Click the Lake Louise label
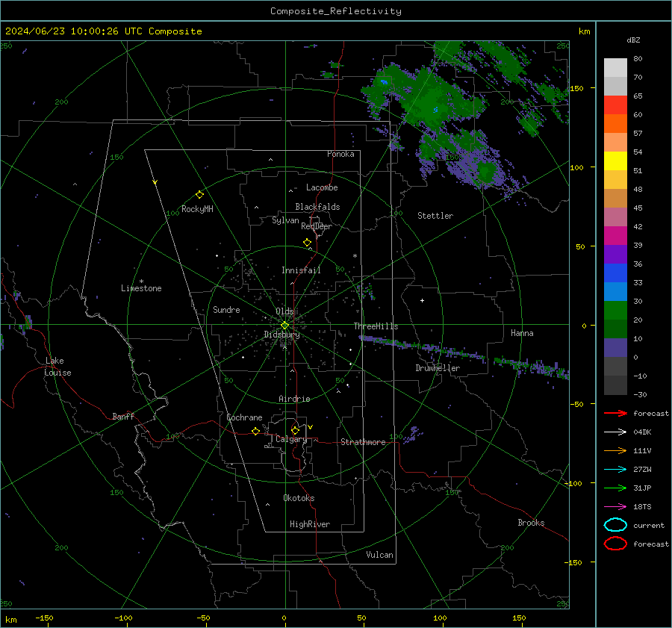Viewport: 672px width, 628px height. (x=57, y=367)
